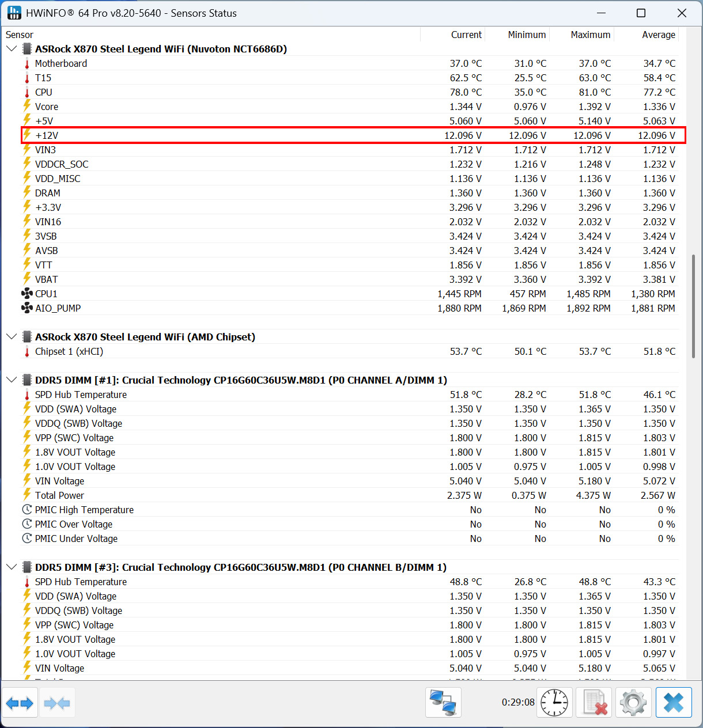Image resolution: width=703 pixels, height=728 pixels.
Task: Click the Vcore lightning bolt icon
Action: (x=27, y=106)
